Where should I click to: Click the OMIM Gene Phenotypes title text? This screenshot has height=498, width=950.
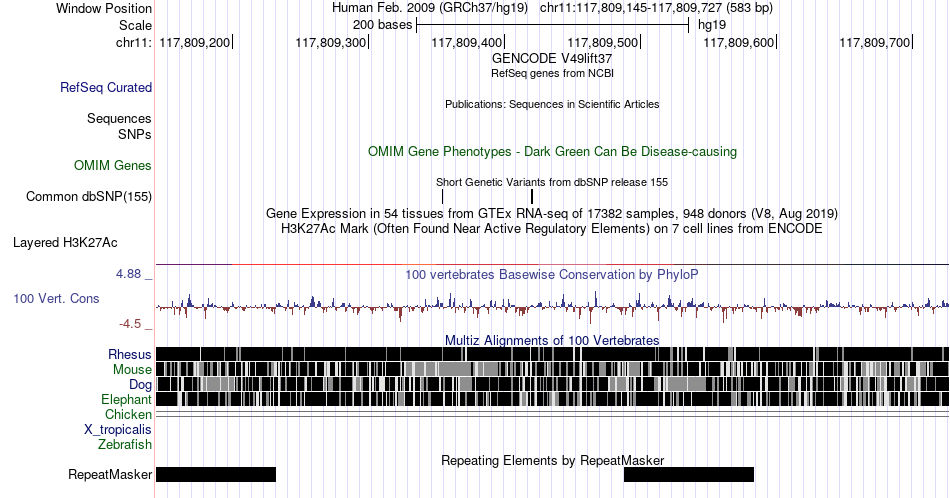[x=552, y=151]
